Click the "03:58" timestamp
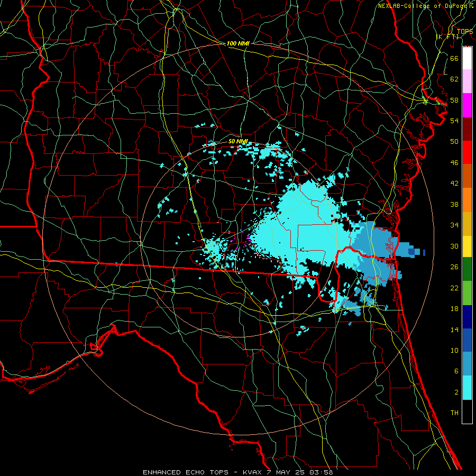The height and width of the screenshot is (476, 476). 321,472
